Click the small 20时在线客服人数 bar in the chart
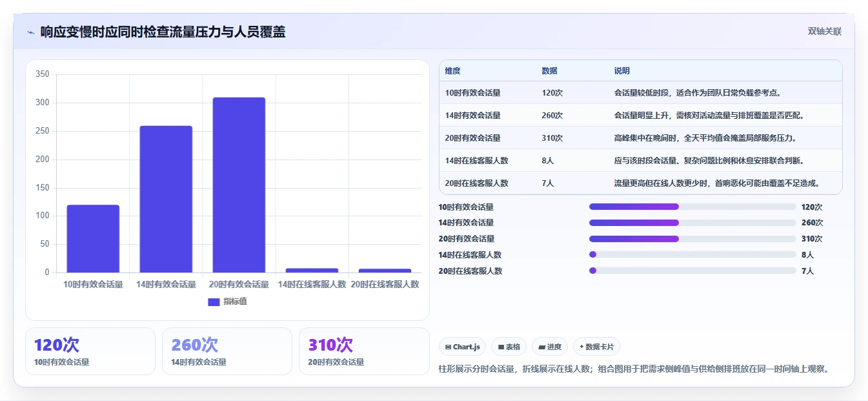Image resolution: width=868 pixels, height=401 pixels. pyautogui.click(x=385, y=271)
